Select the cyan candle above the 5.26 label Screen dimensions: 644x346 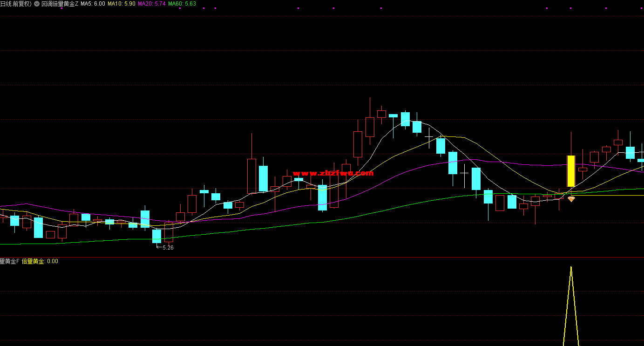[156, 236]
